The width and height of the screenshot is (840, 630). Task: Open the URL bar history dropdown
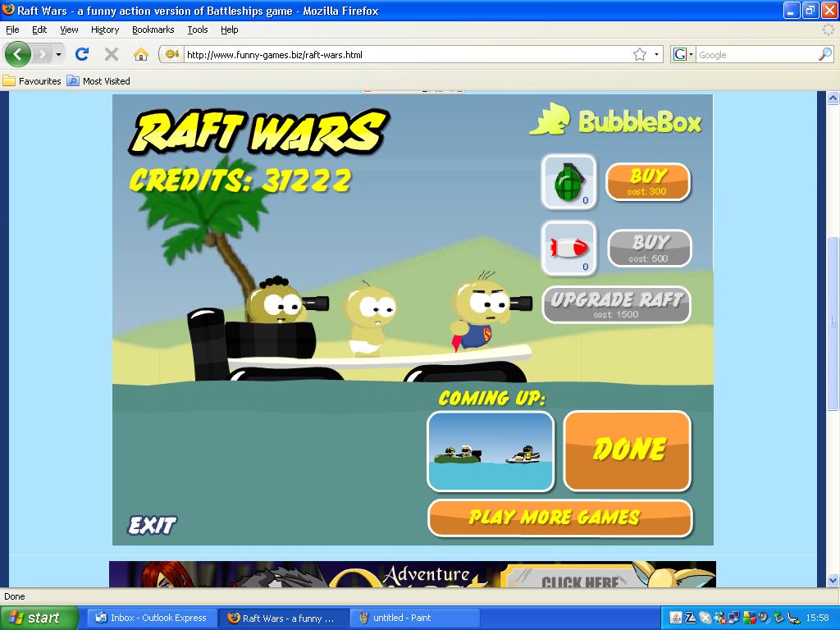656,55
